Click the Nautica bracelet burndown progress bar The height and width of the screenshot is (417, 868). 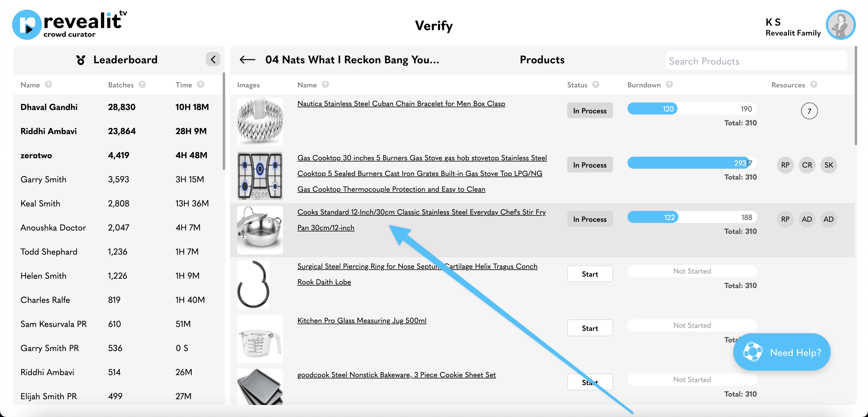tap(692, 109)
